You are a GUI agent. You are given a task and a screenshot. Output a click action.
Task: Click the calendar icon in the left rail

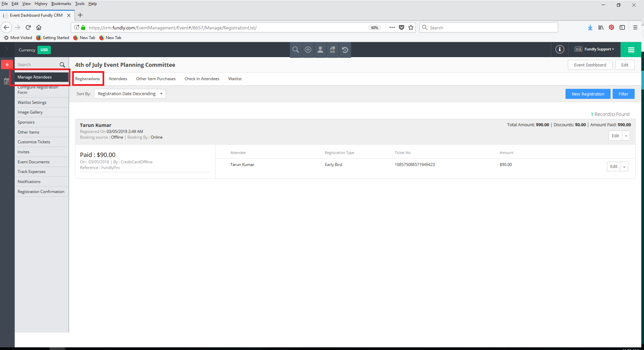coord(6,81)
